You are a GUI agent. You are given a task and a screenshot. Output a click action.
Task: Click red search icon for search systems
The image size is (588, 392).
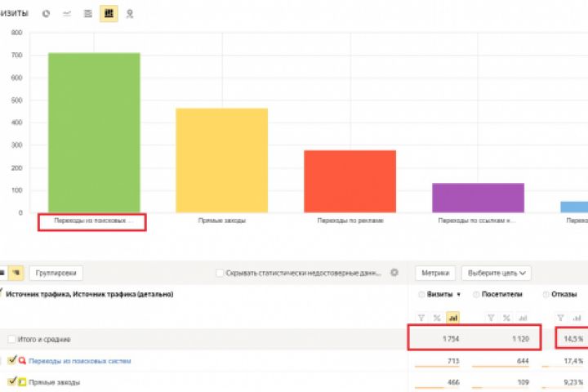coord(22,360)
